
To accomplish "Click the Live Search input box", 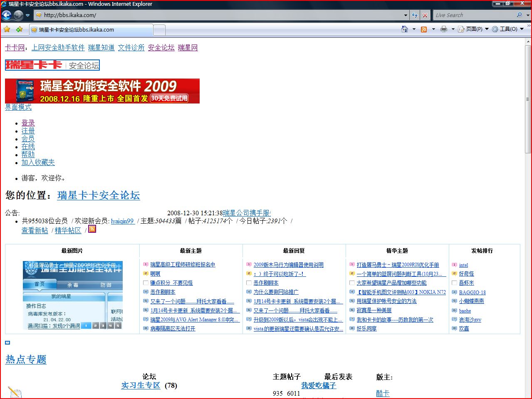I will [474, 15].
